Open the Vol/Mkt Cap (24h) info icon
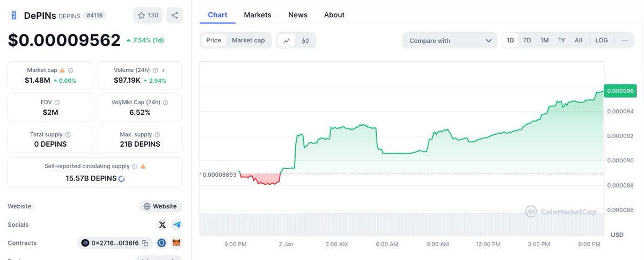 coord(165,103)
